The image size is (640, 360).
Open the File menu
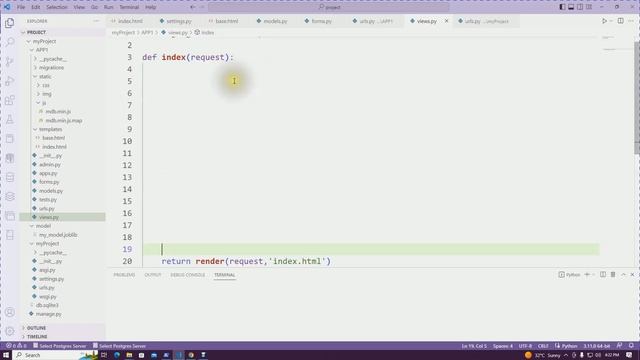(21, 7)
